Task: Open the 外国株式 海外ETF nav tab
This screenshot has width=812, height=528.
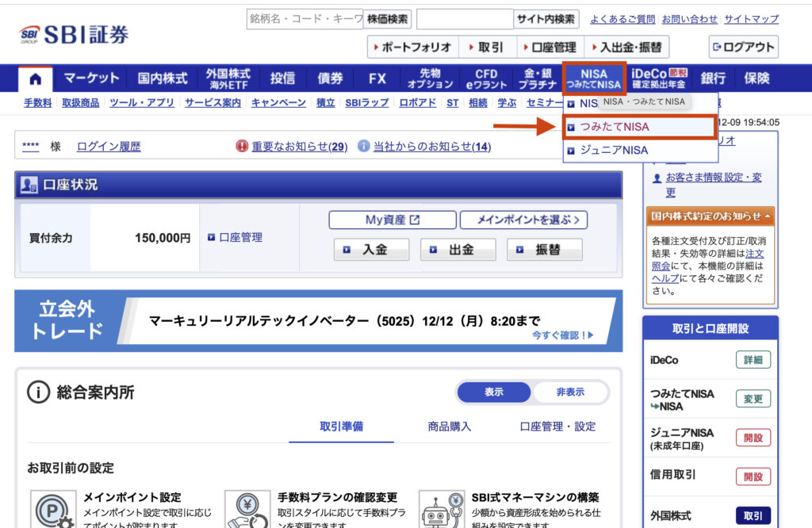Action: [x=228, y=78]
